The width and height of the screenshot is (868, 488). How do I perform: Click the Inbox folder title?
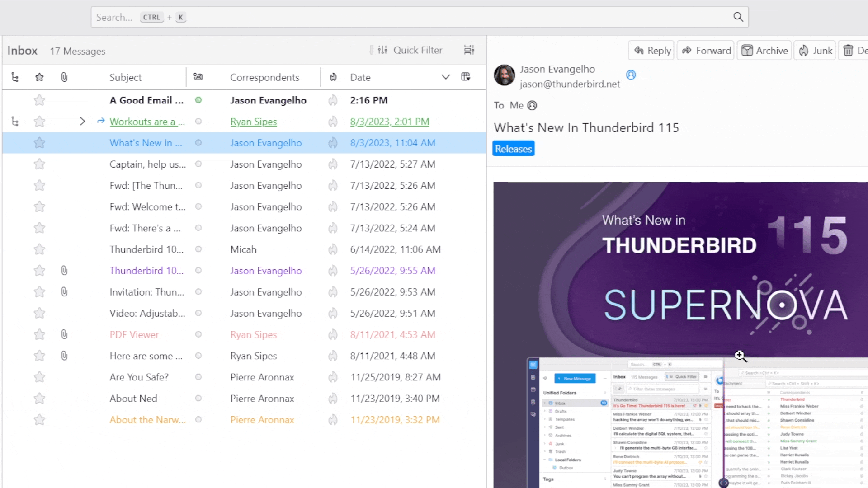coord(22,51)
